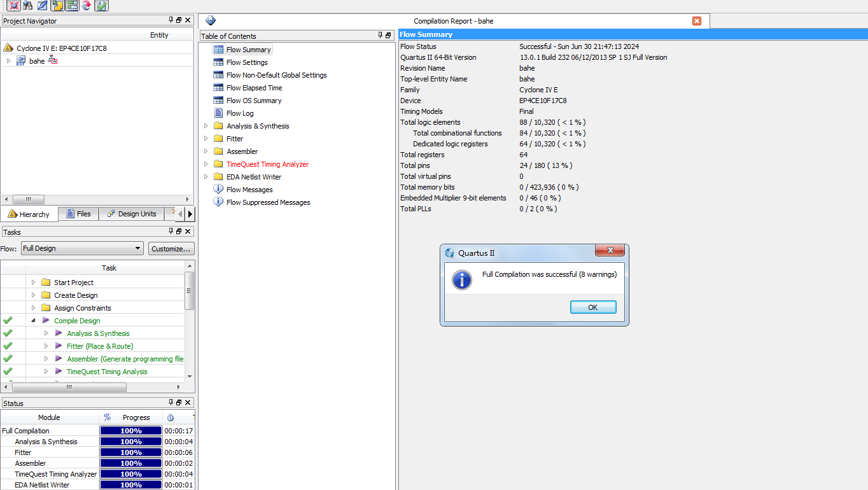The width and height of the screenshot is (868, 490).
Task: Click the Full Compilation progress bar
Action: point(131,431)
